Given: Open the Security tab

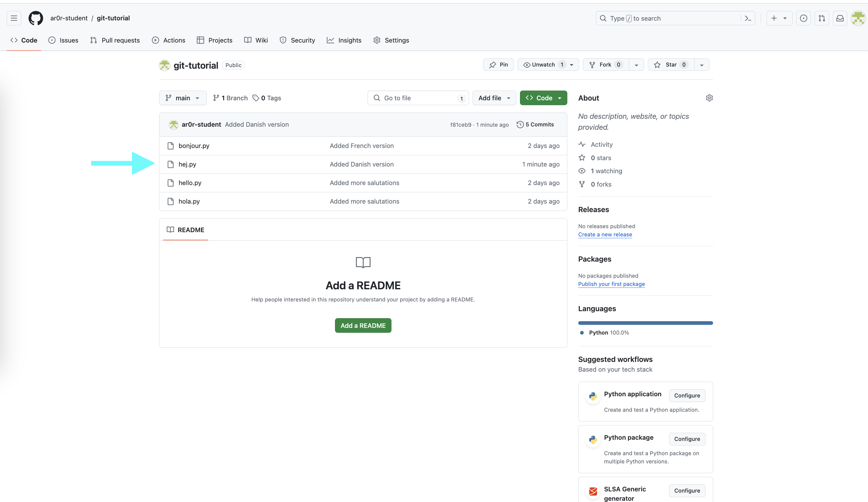Looking at the screenshot, I should pyautogui.click(x=297, y=40).
